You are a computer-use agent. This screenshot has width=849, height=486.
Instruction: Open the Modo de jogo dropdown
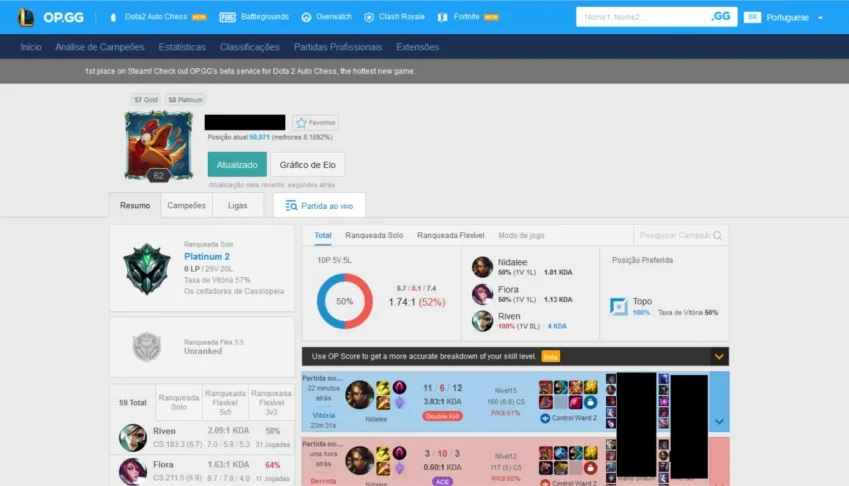521,235
